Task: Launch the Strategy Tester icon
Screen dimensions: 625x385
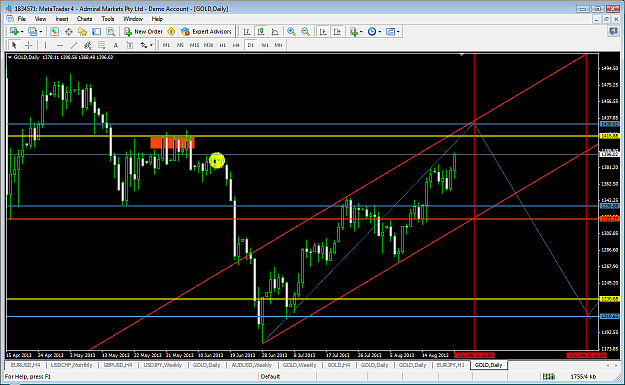Action: [x=111, y=31]
